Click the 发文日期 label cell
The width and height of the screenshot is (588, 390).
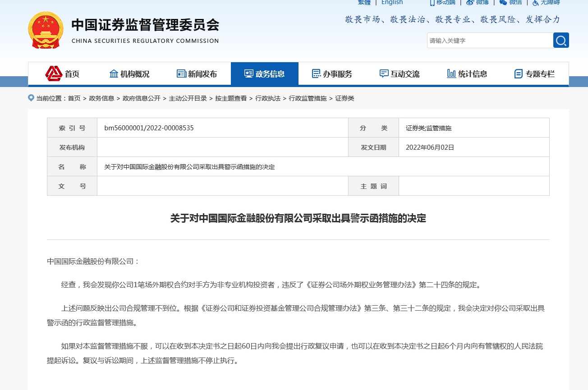pos(373,147)
